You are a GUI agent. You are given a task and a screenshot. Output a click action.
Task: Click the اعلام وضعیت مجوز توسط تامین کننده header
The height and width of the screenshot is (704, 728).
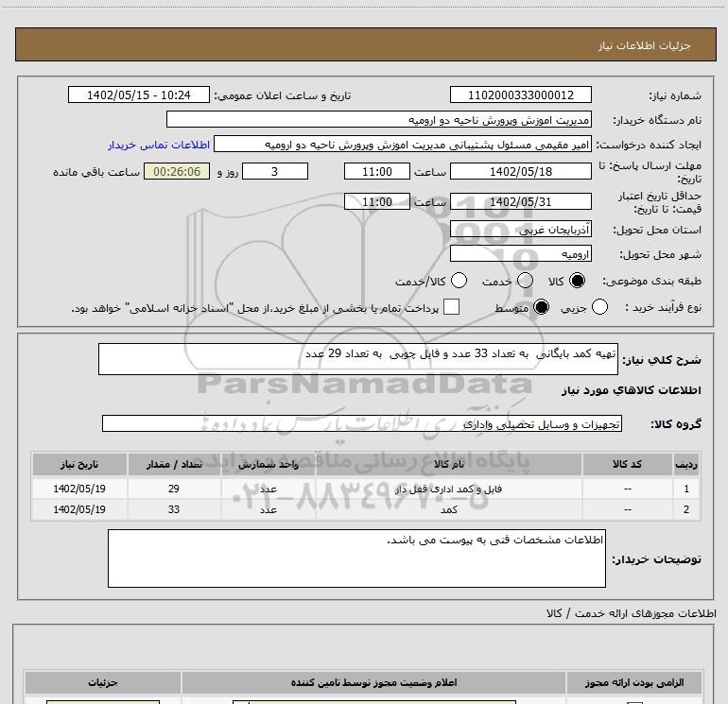(x=373, y=682)
